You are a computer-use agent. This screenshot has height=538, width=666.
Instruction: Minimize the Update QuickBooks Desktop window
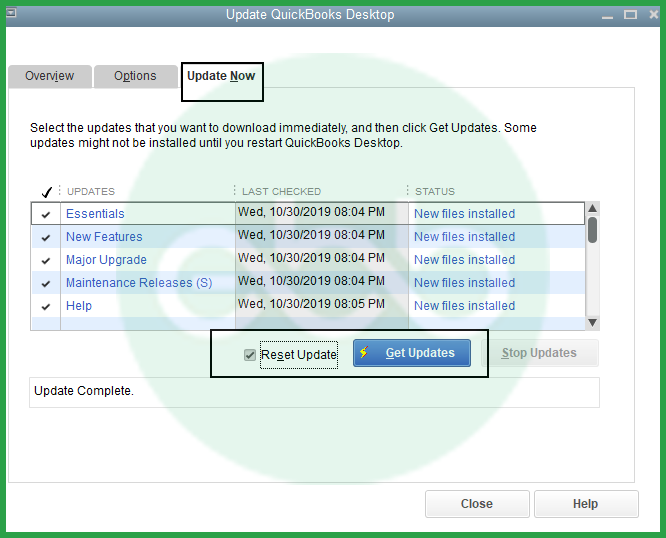607,16
